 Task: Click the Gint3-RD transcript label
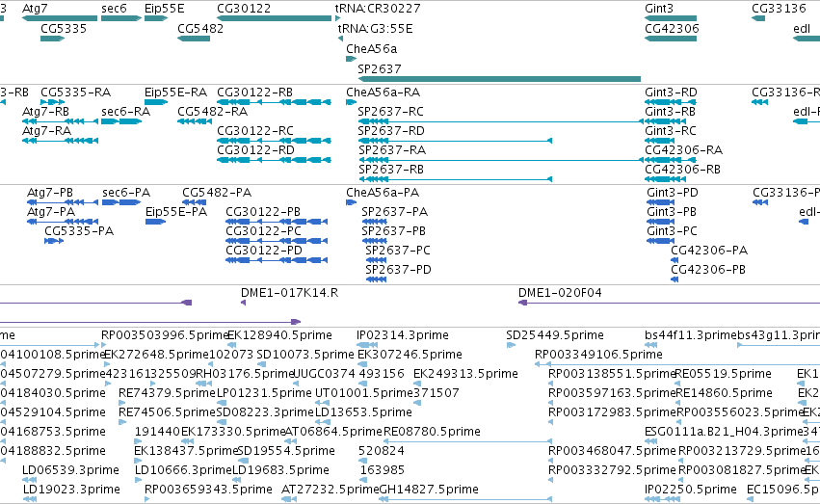(x=671, y=93)
